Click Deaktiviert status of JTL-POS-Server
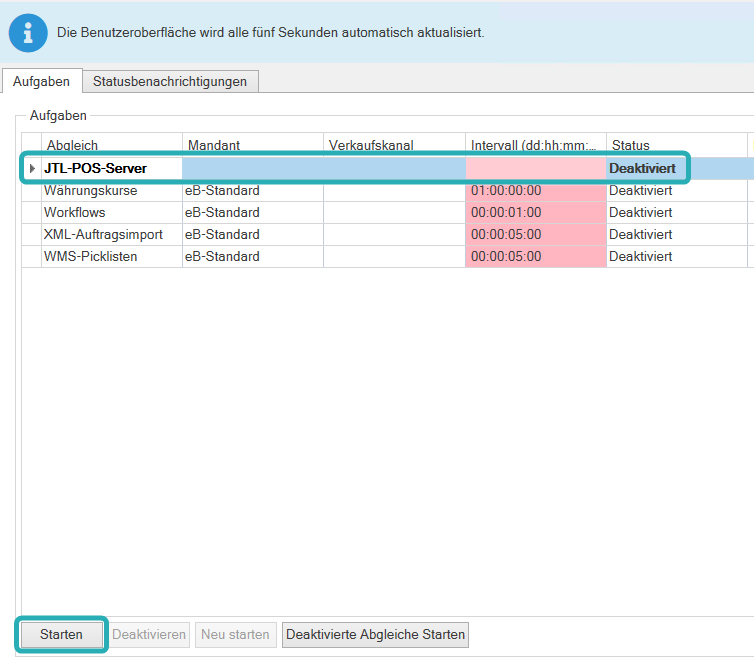 677,168
